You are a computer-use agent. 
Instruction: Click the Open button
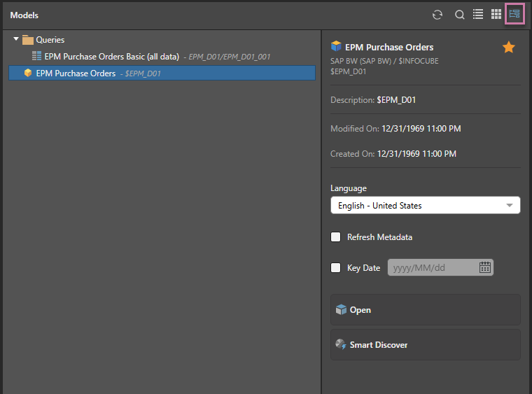tap(425, 310)
